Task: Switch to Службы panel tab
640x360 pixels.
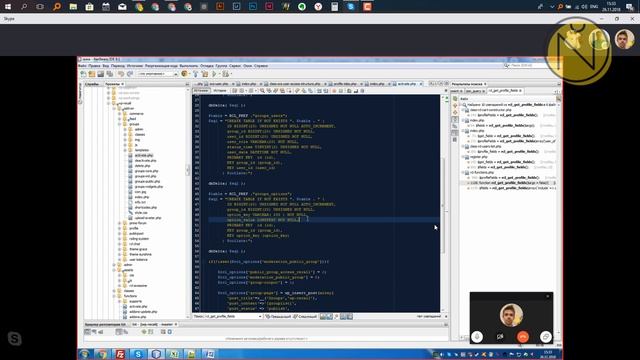Action: pyautogui.click(x=92, y=84)
